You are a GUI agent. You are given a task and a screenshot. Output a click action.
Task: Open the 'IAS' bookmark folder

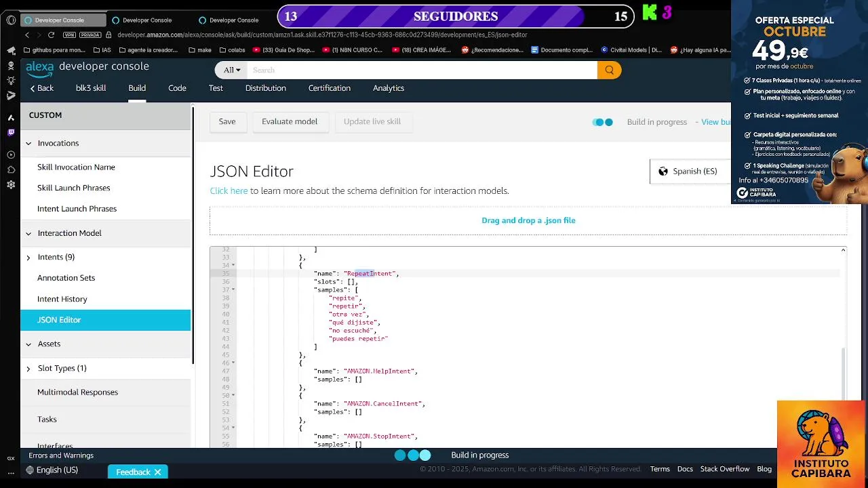(102, 50)
